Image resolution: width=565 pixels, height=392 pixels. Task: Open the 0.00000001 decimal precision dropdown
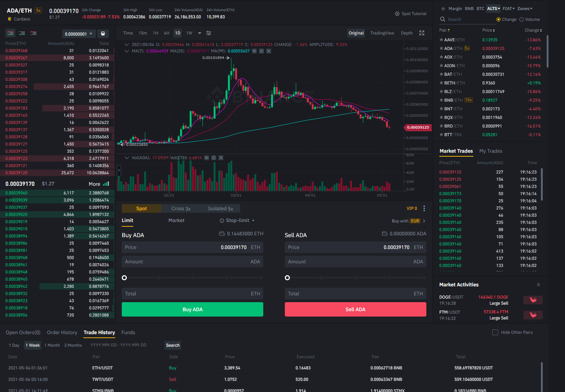coord(79,34)
